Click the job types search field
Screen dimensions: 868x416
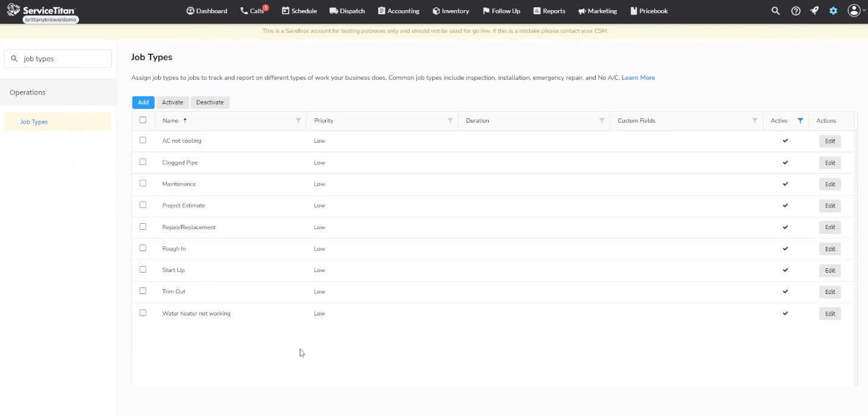pos(58,58)
